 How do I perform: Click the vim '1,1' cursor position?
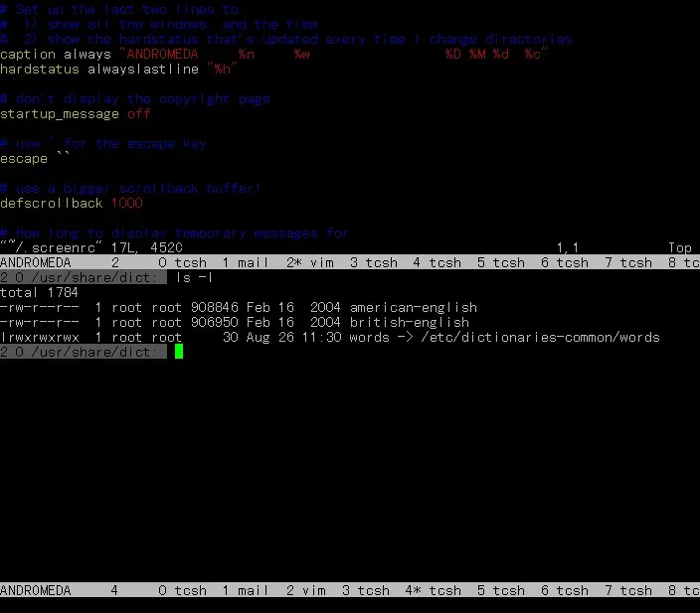pyautogui.click(x=568, y=247)
